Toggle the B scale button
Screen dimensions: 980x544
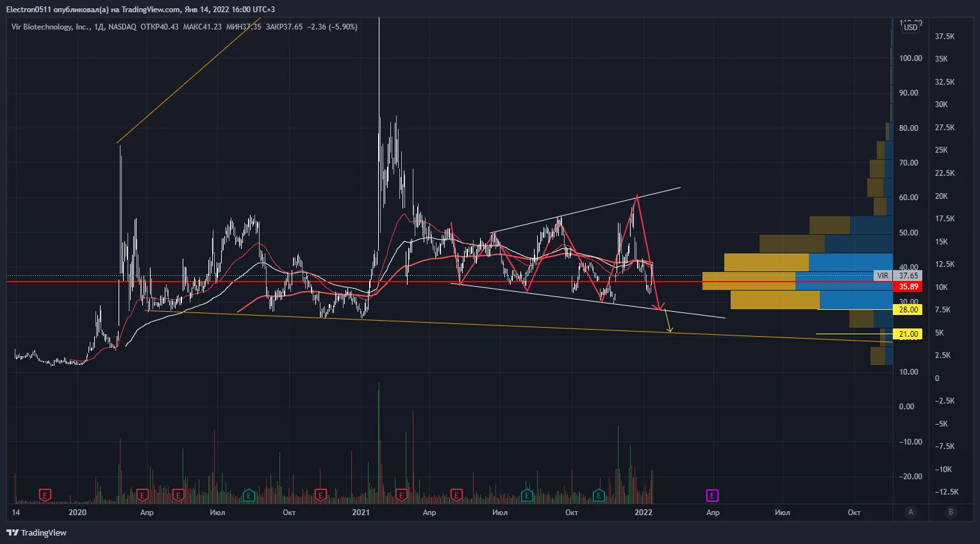click(951, 512)
